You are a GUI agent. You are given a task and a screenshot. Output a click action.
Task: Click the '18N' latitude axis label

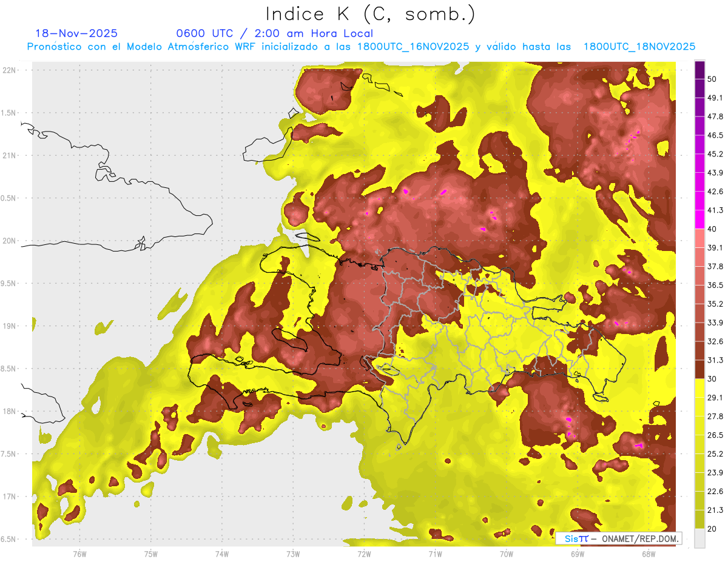10,412
